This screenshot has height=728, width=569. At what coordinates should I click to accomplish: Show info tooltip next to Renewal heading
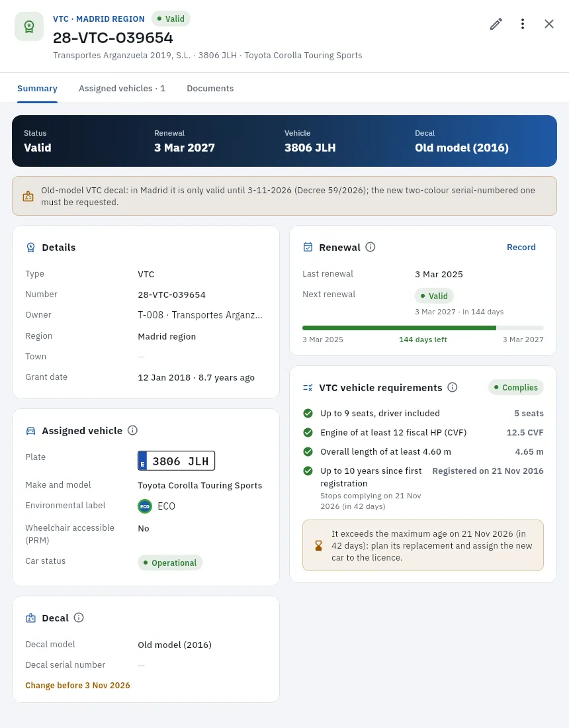(371, 247)
